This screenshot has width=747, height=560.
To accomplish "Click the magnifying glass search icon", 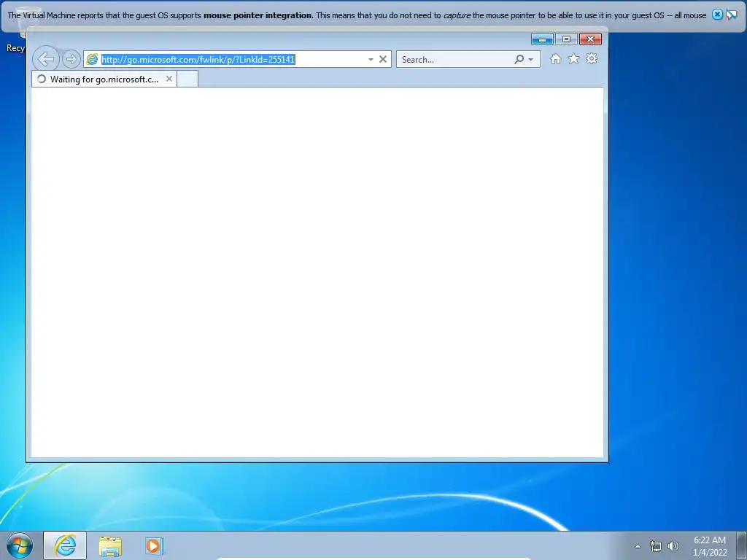I will coord(519,60).
